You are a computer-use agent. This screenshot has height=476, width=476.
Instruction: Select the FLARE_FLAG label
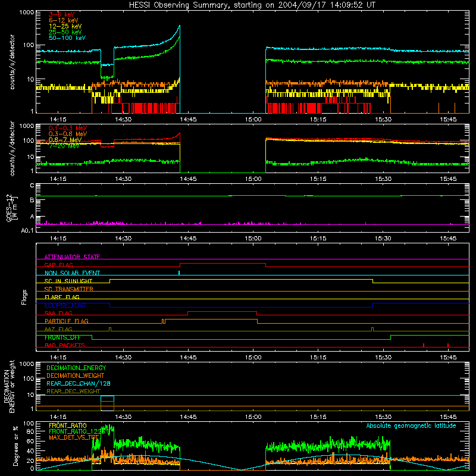click(x=62, y=297)
